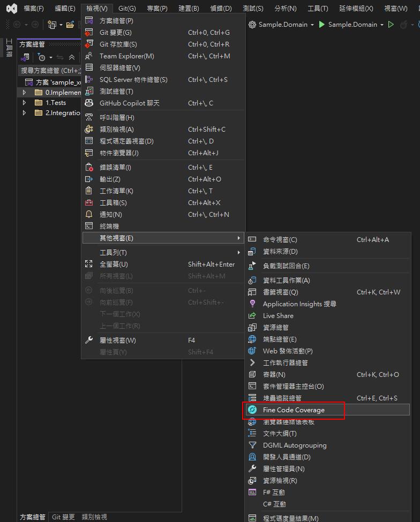Image resolution: width=420 pixels, height=522 pixels.
Task: Expand the 1.Tests folder in tree
Action: click(x=24, y=103)
